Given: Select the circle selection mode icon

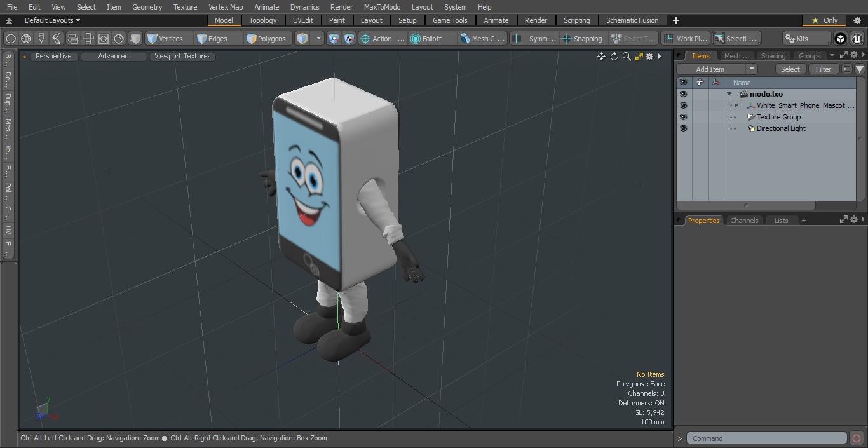Looking at the screenshot, I should [10, 39].
